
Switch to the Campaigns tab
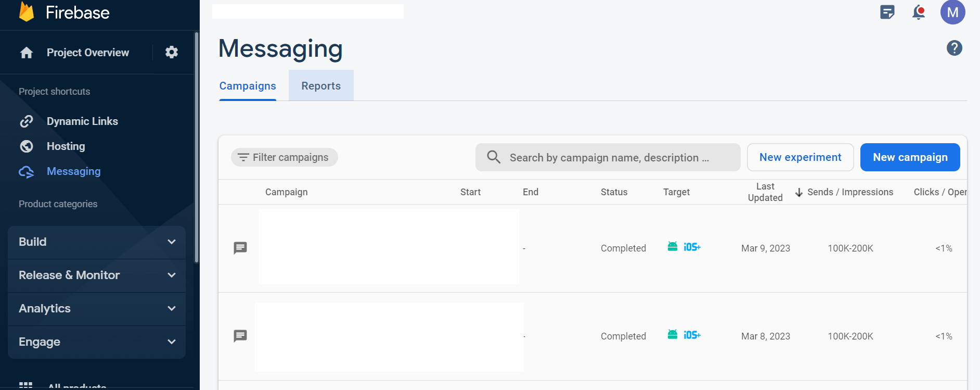click(248, 86)
